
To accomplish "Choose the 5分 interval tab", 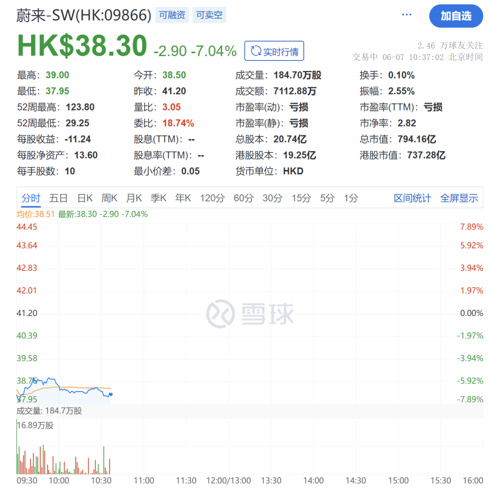I will coord(327,198).
